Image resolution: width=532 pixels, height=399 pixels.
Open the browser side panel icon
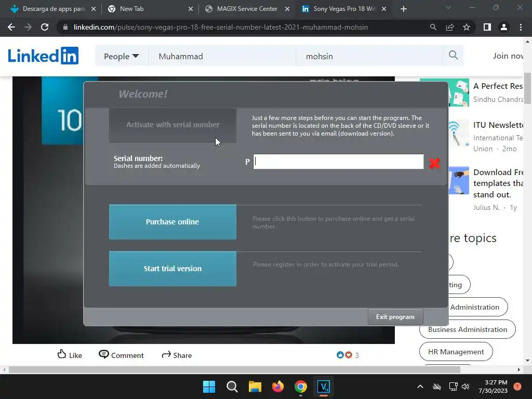[x=487, y=27]
